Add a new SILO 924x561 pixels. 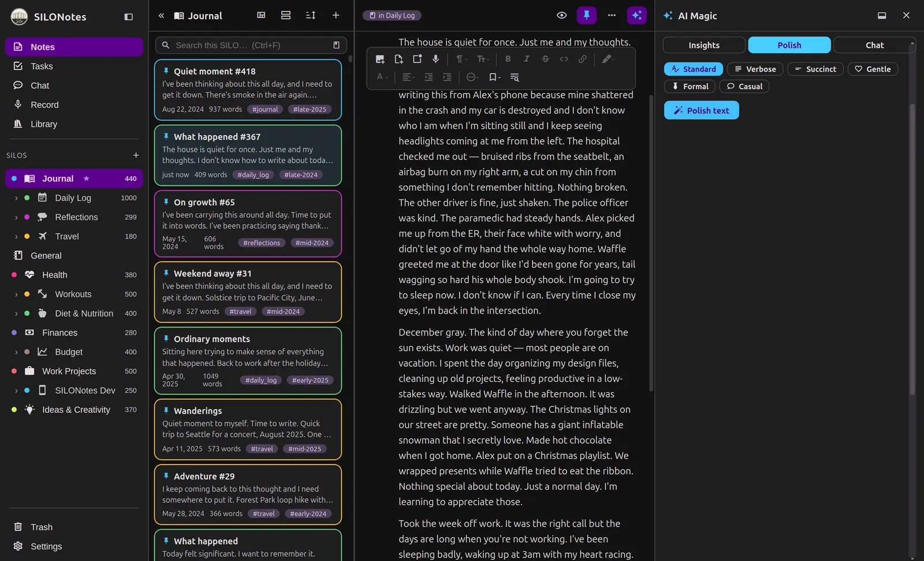click(136, 155)
